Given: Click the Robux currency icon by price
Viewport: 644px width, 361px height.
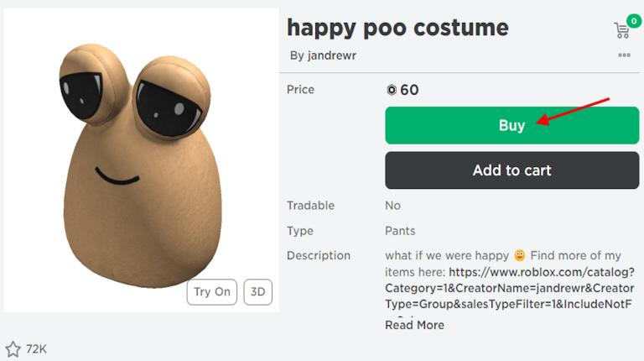Looking at the screenshot, I should point(391,90).
